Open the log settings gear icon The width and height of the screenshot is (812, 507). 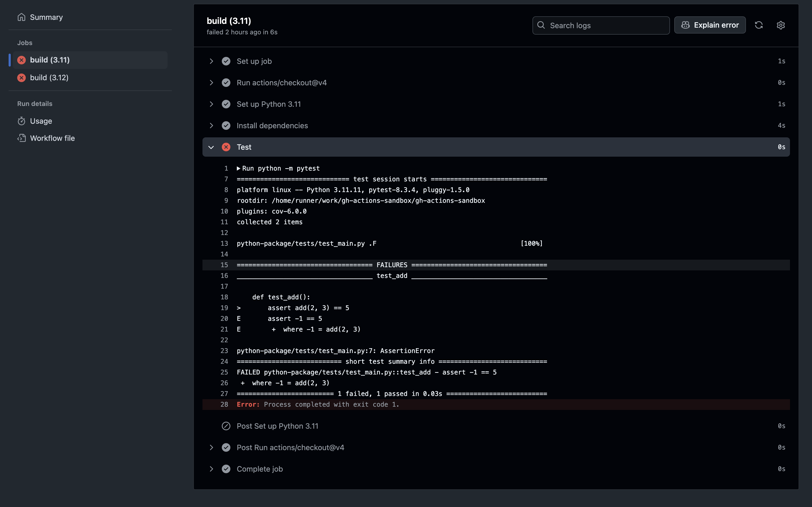pos(781,25)
